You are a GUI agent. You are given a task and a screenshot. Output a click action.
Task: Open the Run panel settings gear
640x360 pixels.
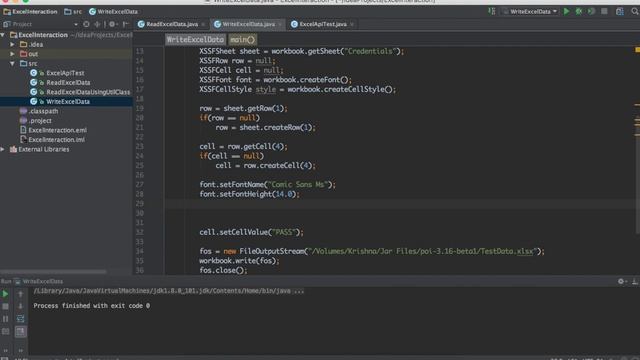(x=621, y=281)
